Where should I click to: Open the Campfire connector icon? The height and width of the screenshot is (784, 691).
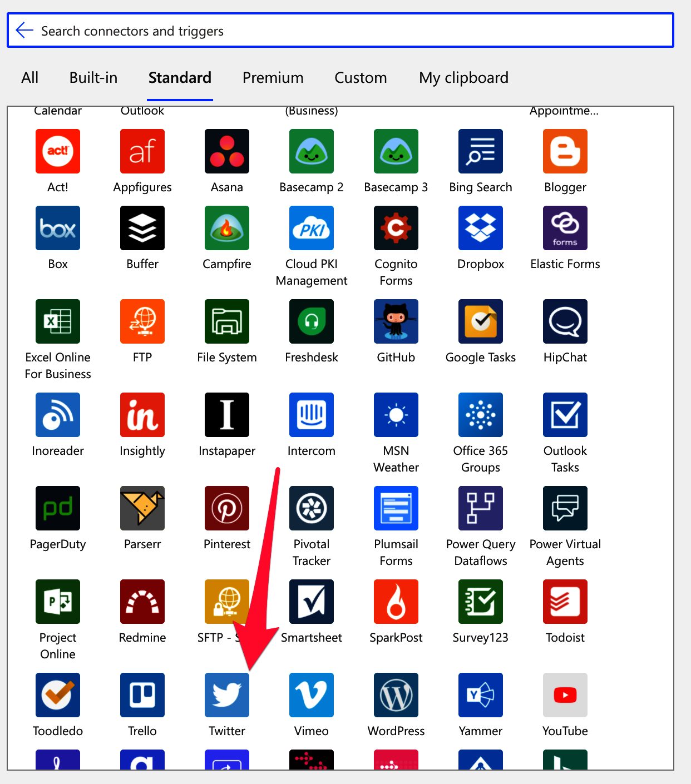point(227,228)
